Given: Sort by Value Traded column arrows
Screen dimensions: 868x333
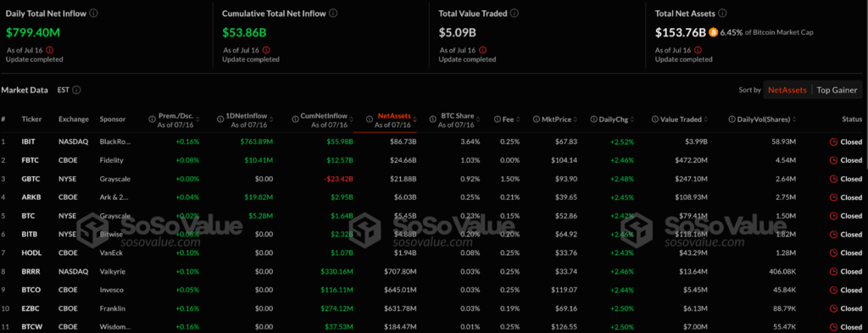Looking at the screenshot, I should click(x=706, y=119).
